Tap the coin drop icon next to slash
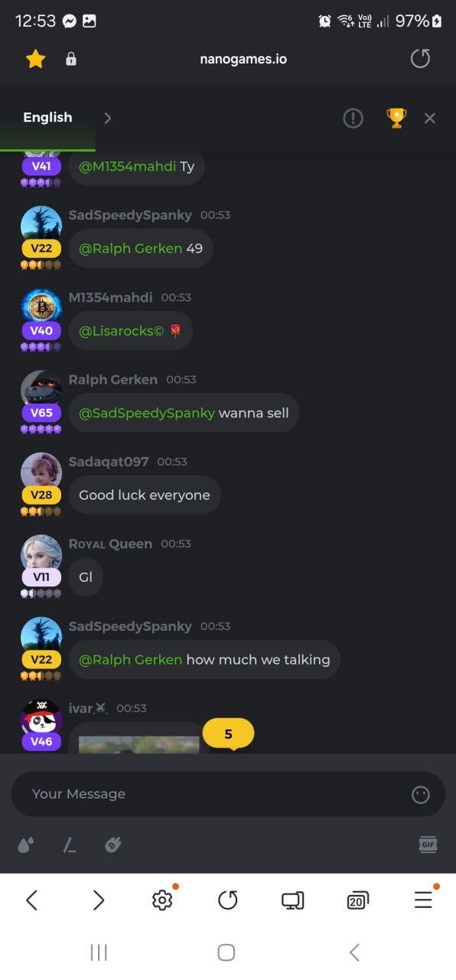Viewport: 456px width, 980px height. click(x=113, y=845)
